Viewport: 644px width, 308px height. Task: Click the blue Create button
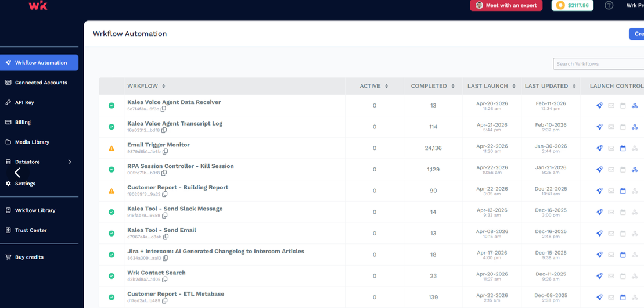(636, 34)
